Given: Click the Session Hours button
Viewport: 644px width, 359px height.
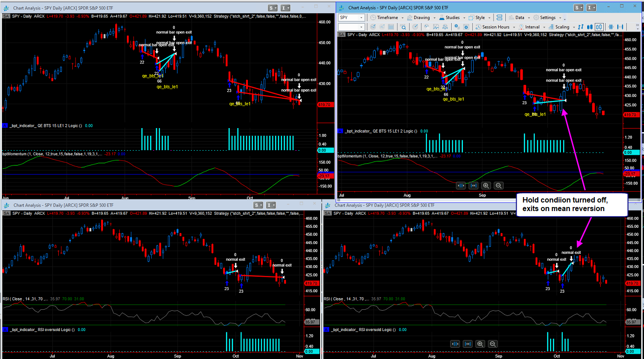Looking at the screenshot, I should click(495, 27).
